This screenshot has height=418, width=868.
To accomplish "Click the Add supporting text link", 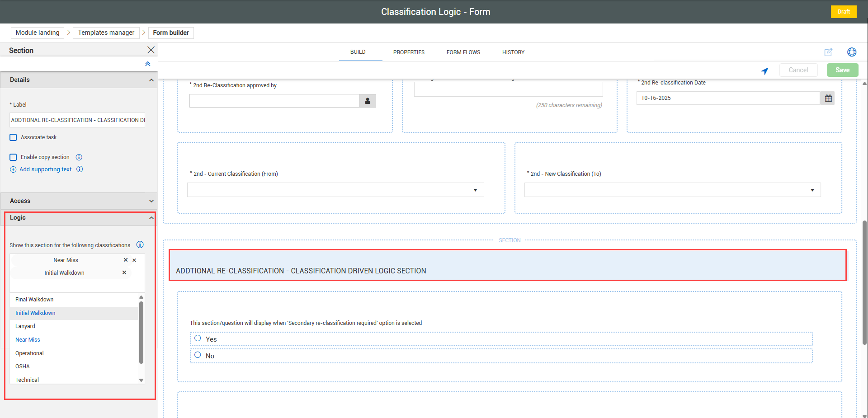I will coord(45,169).
